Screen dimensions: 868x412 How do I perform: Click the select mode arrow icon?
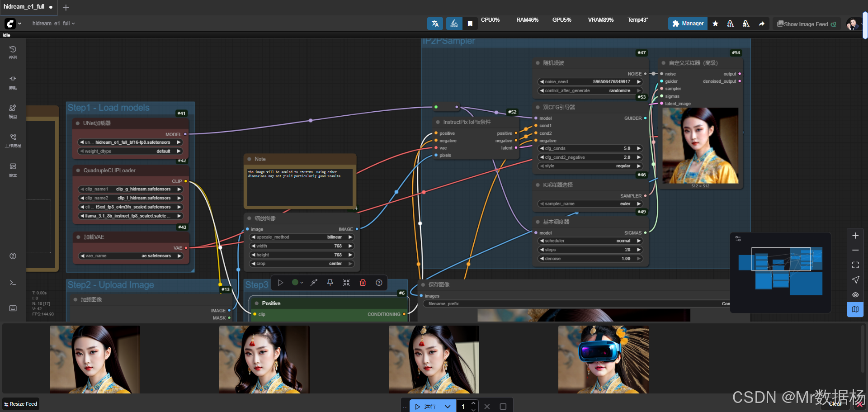[x=855, y=280]
